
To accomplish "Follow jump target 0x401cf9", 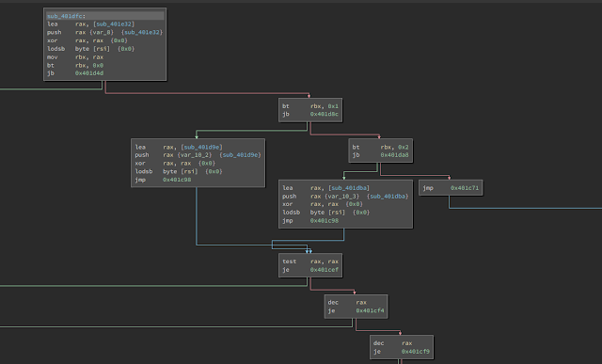I will 416,352.
